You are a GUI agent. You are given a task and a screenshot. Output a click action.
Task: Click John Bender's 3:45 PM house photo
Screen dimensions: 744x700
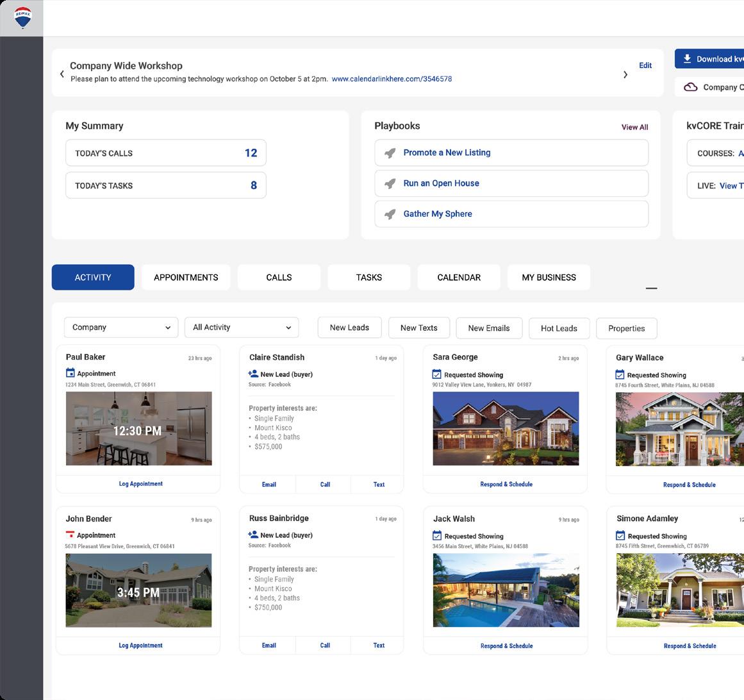(138, 590)
